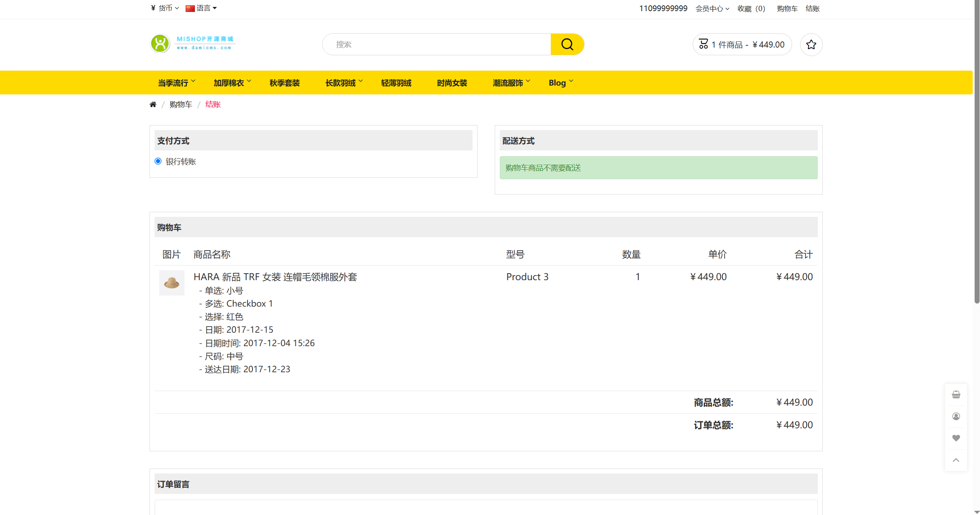Viewport: 980px width, 515px height.
Task: Select 时尚女装 from the navigation menu
Action: 451,83
